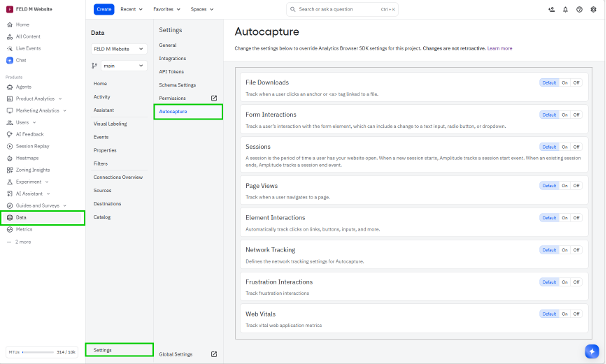Open the Metrics icon in sidebar
Screen dimensions: 606x364
pyautogui.click(x=10, y=230)
